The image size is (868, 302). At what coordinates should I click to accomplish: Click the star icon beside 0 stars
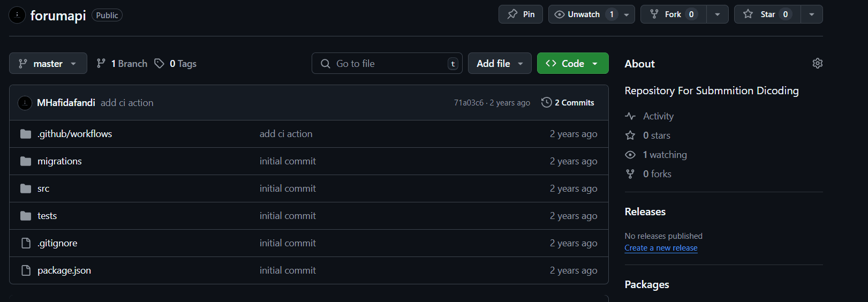click(630, 135)
